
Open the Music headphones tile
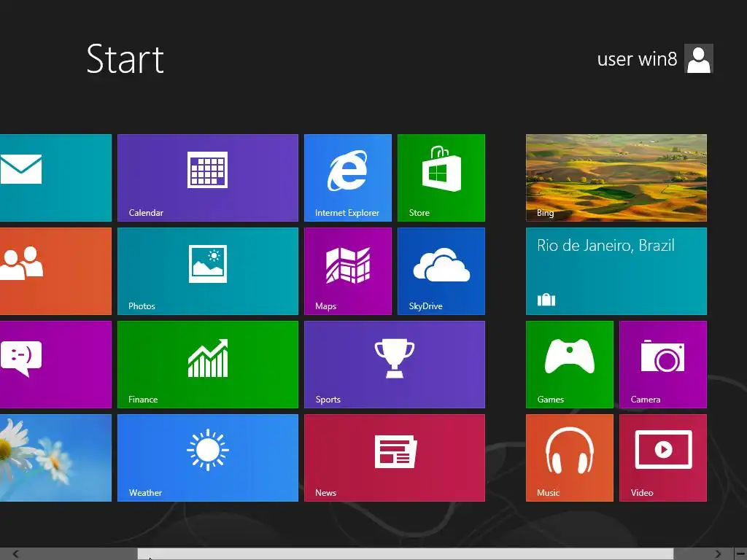coord(569,458)
